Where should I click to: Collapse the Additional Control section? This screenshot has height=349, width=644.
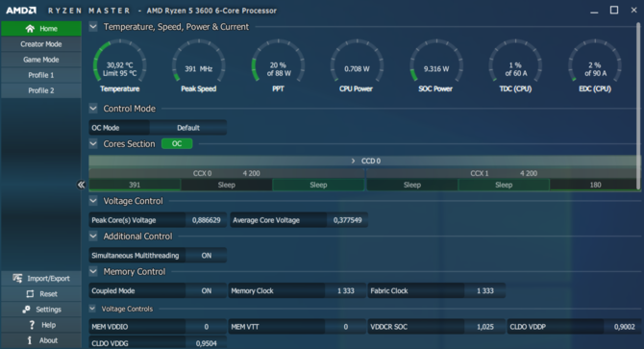pos(93,237)
